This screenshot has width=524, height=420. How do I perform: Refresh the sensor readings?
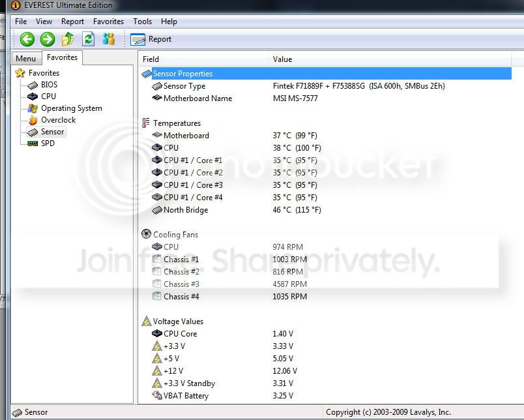tap(88, 39)
